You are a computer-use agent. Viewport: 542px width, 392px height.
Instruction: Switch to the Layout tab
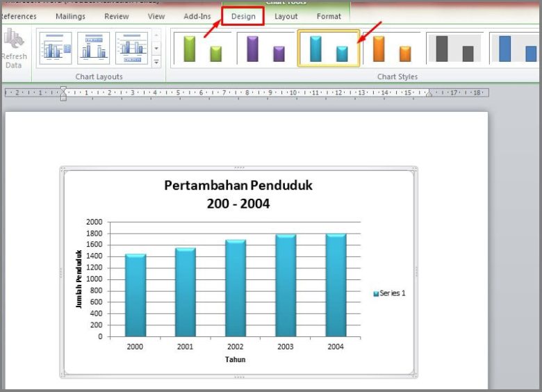[x=286, y=16]
